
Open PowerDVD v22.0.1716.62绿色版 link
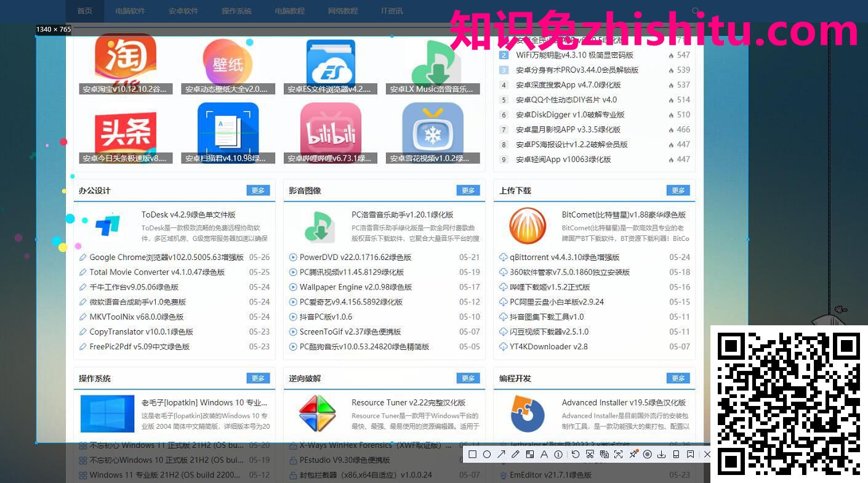click(355, 258)
